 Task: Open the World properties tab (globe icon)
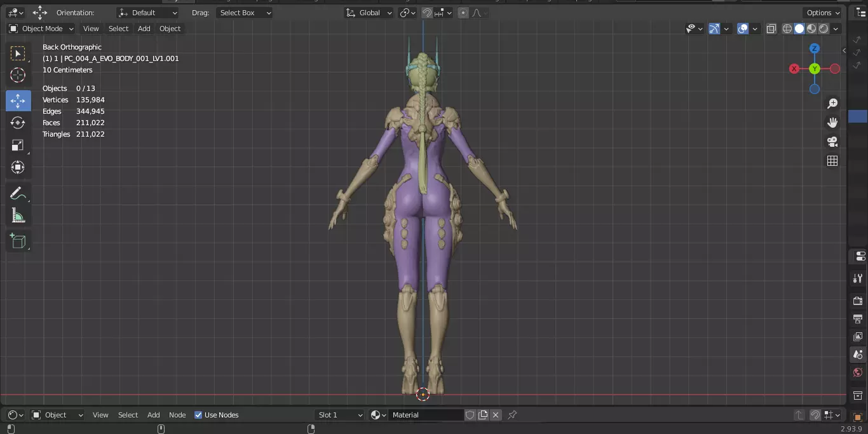coord(858,372)
